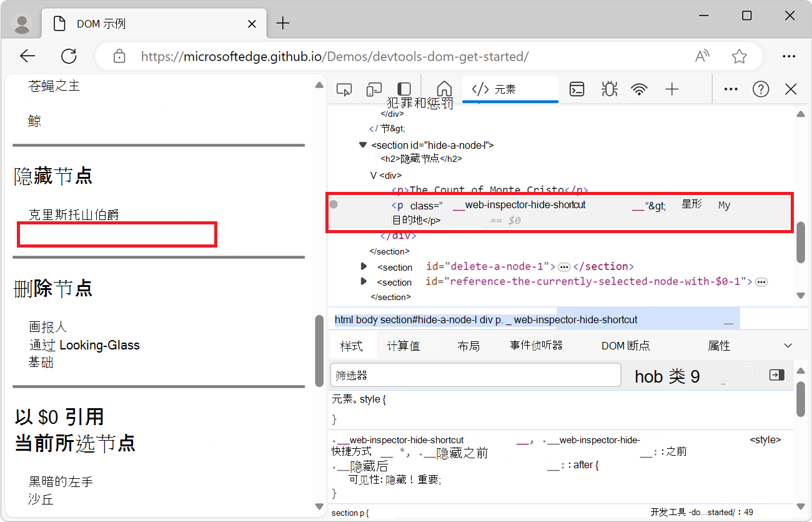Toggle the computed styles sidebar icon
812x522 pixels.
pos(776,375)
